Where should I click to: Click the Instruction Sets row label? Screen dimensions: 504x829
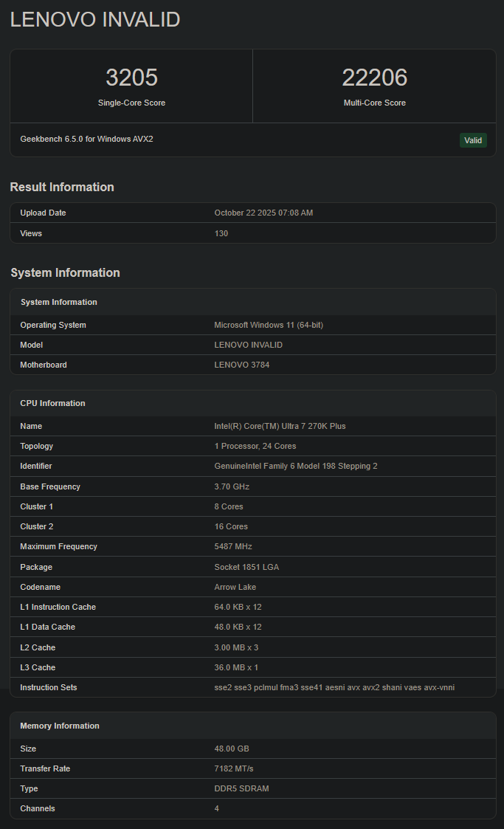coord(49,687)
